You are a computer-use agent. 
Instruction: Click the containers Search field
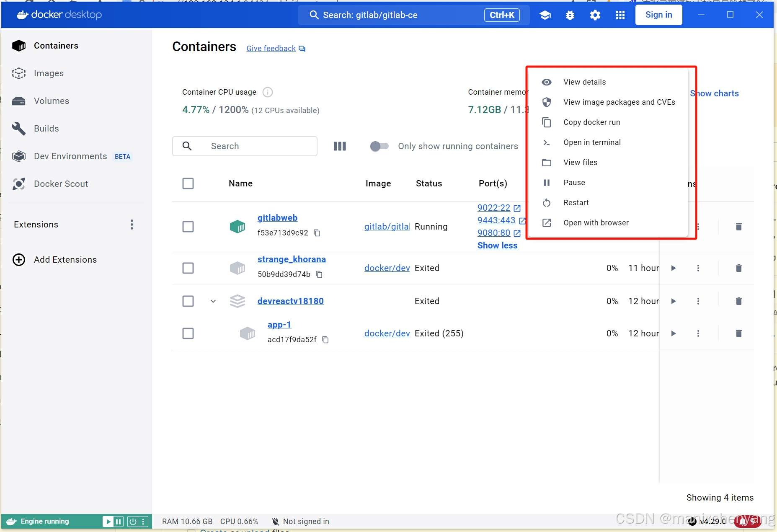[x=245, y=146]
